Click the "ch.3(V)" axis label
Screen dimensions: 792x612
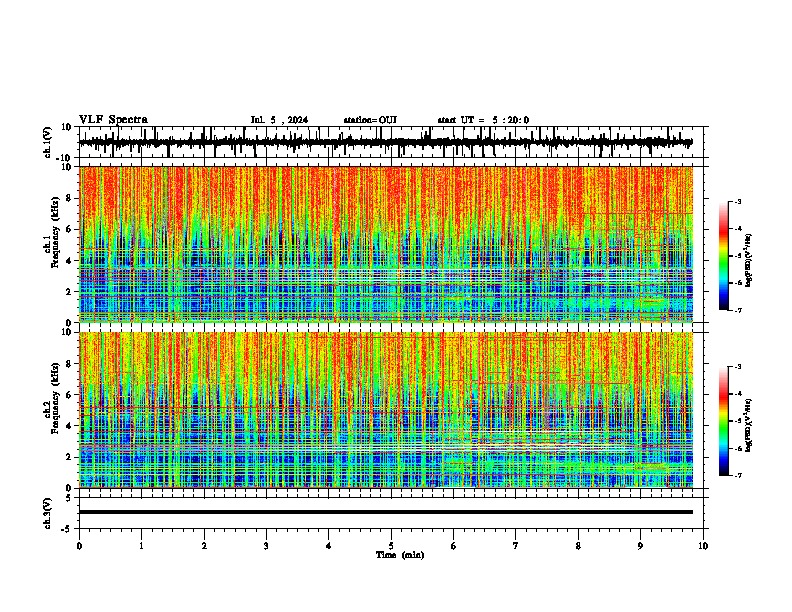(48, 514)
